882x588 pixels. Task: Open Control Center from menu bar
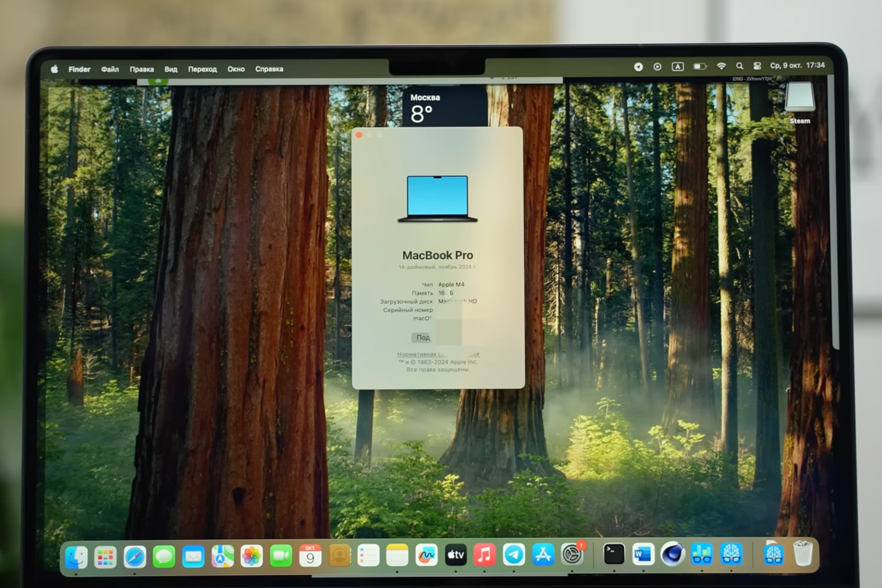757,66
